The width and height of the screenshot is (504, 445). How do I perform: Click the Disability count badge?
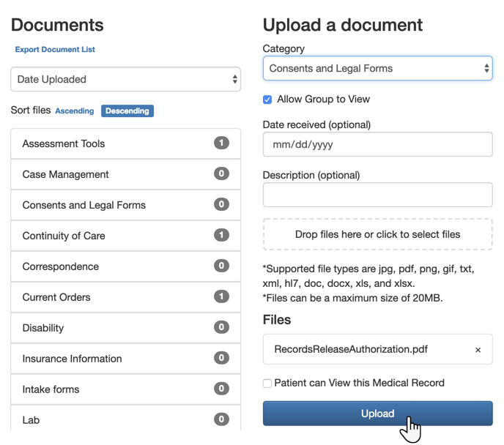tap(221, 328)
